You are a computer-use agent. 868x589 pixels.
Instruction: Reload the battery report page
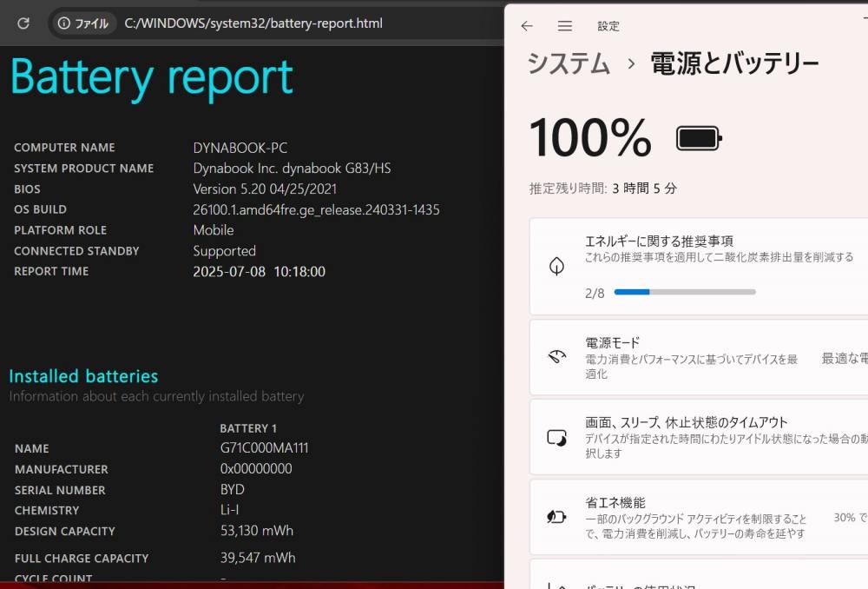[x=23, y=23]
